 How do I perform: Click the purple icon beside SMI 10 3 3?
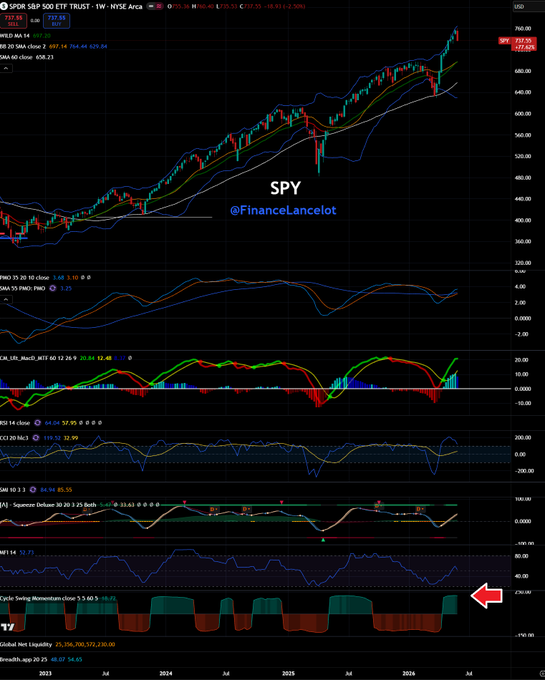pos(33,490)
